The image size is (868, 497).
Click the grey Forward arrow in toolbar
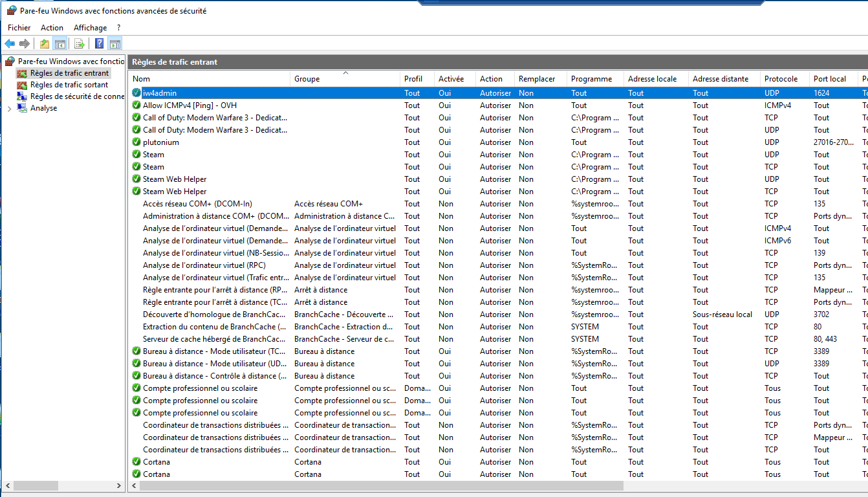[x=25, y=43]
